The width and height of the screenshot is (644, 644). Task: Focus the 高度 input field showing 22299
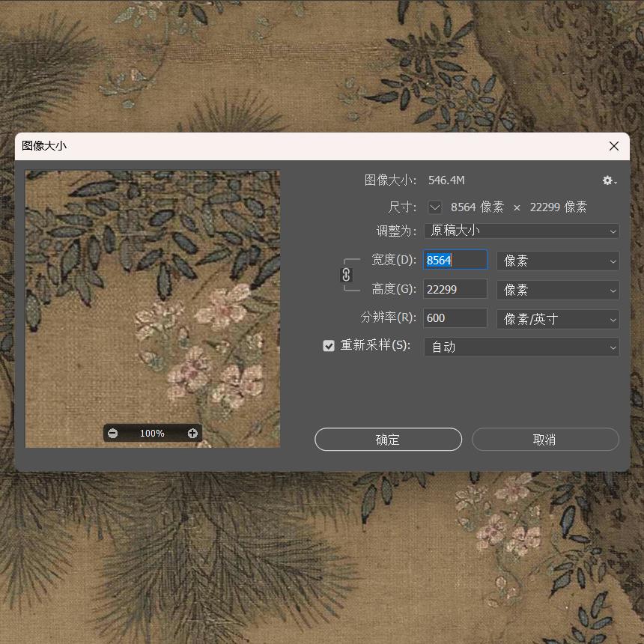[455, 289]
